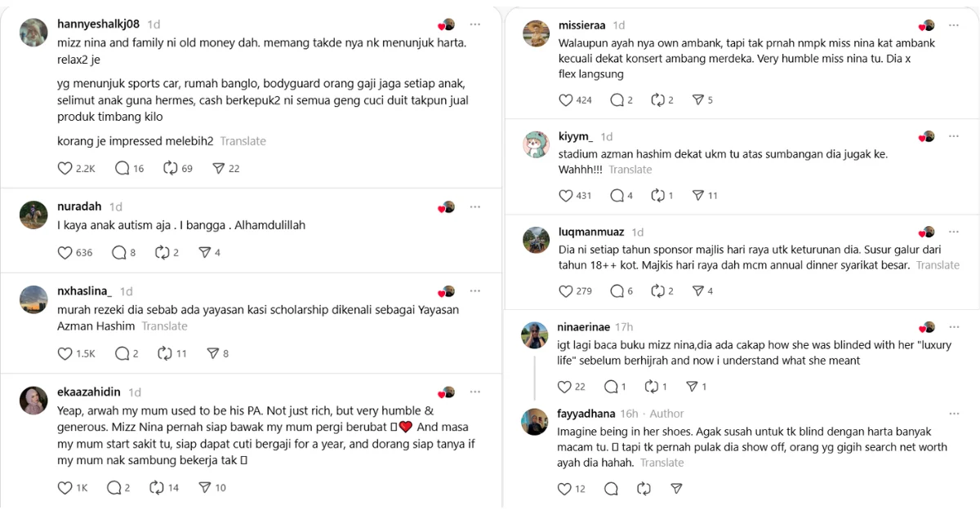The image size is (980, 514).
Task: Click liked-by badge on nuradah's comment
Action: (446, 207)
